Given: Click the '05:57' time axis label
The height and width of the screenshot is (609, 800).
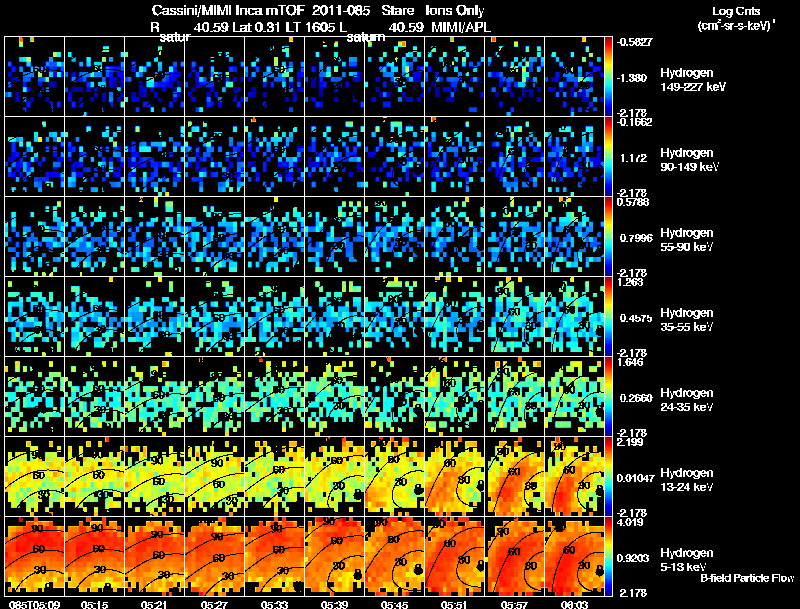Looking at the screenshot, I should pyautogui.click(x=514, y=604).
